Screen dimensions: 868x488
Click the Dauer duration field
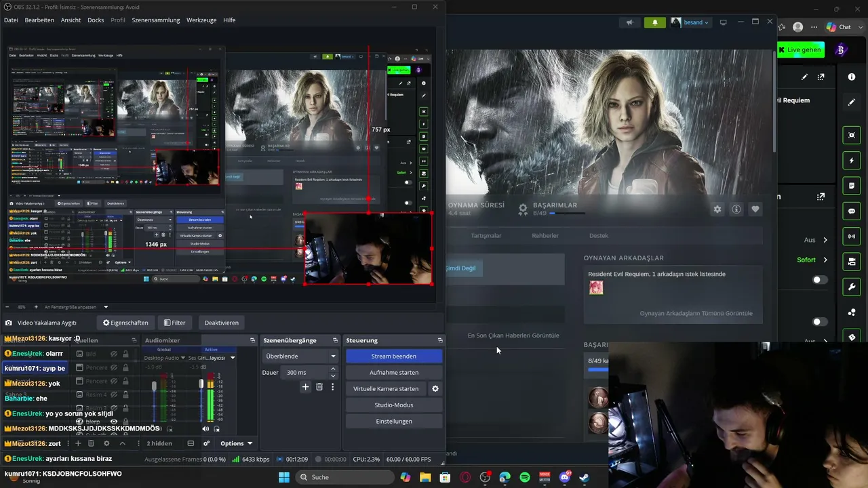[304, 372]
